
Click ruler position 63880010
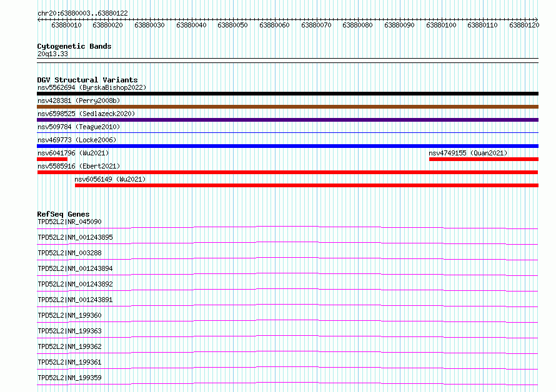(x=66, y=25)
